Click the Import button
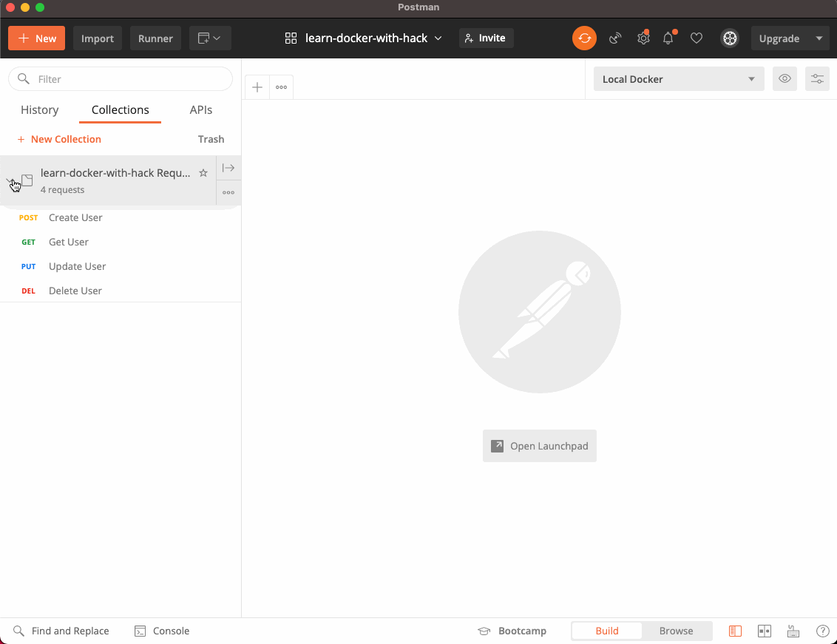The image size is (837, 644). (x=97, y=38)
